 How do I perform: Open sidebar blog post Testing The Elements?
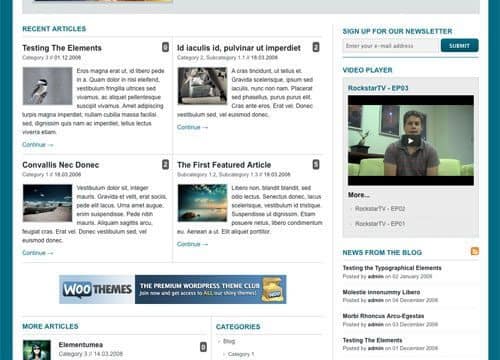372,340
